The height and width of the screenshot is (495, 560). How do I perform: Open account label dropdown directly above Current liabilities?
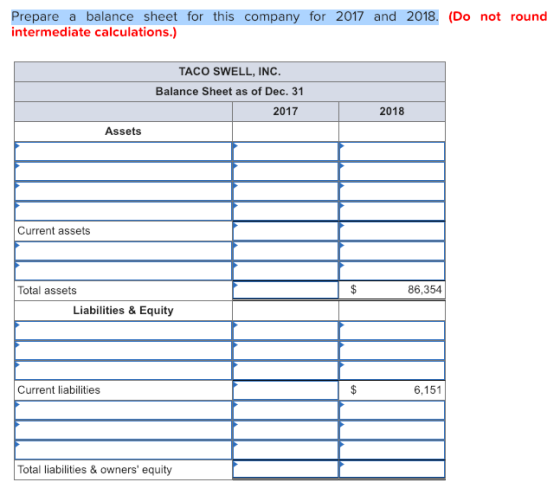pyautogui.click(x=123, y=370)
